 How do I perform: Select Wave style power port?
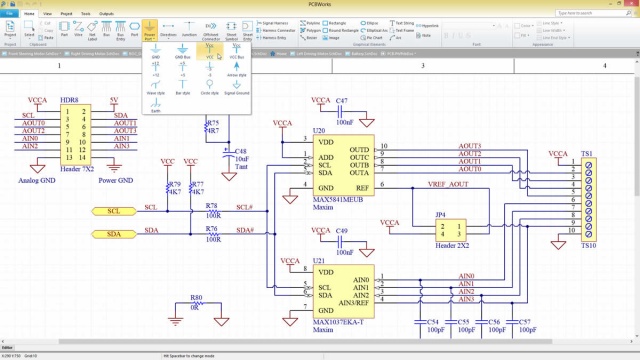coord(156,87)
